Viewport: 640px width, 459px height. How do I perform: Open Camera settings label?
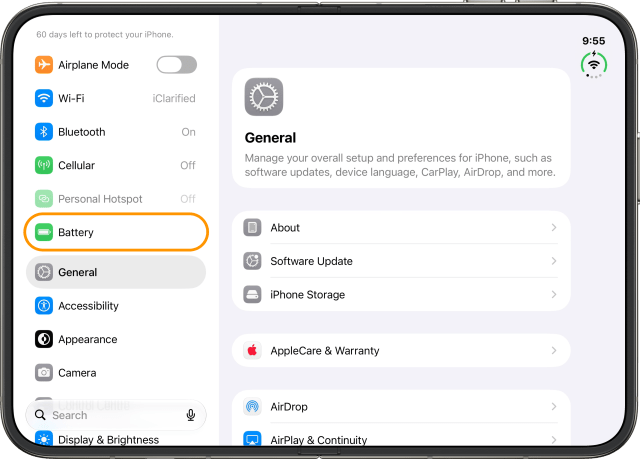[77, 373]
